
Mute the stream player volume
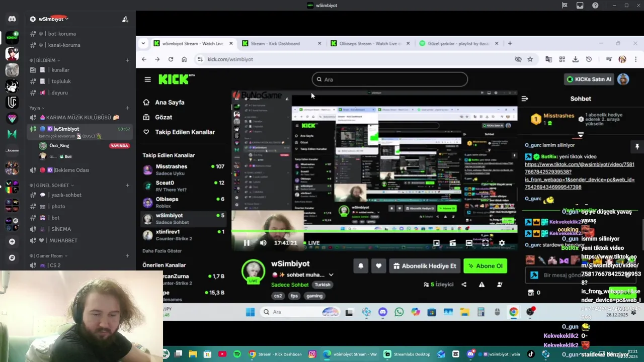coord(263,243)
